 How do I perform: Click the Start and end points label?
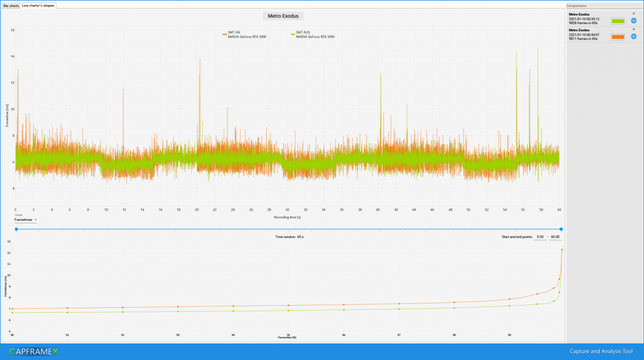click(516, 236)
